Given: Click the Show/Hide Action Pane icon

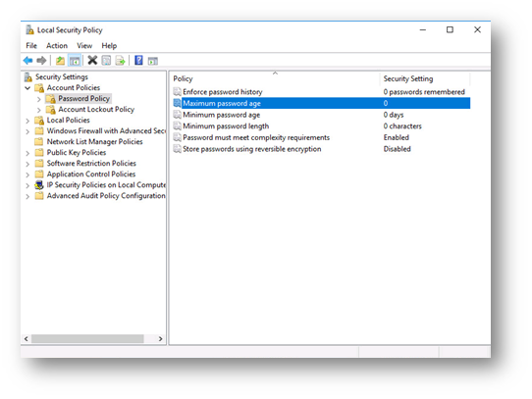Looking at the screenshot, I should pos(153,61).
